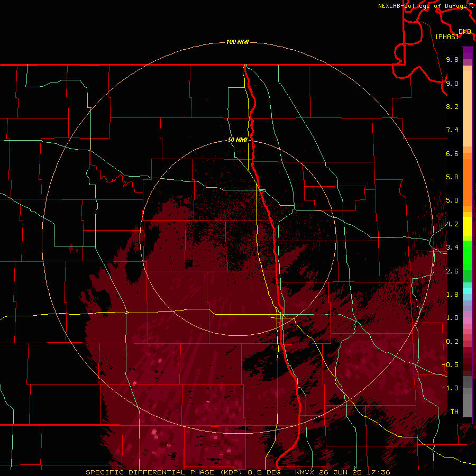Pick the peach color bar segment
This screenshot has width=476, height=476.
[467, 108]
